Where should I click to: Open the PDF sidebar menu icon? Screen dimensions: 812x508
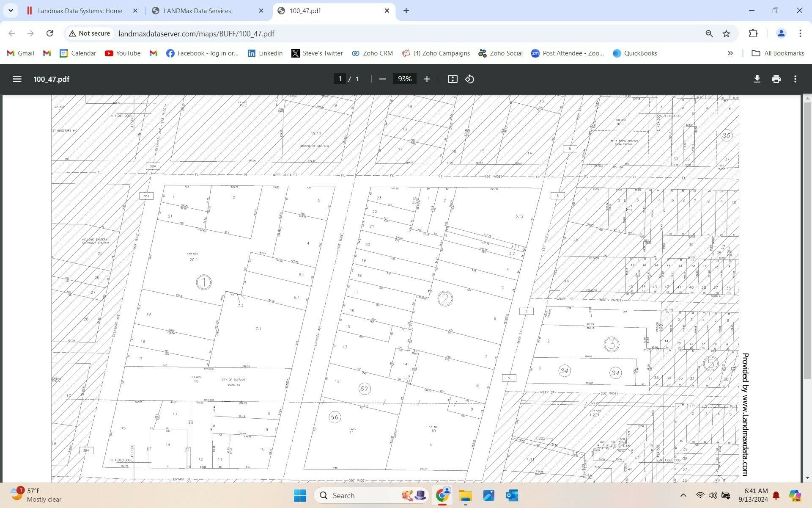[x=17, y=79]
